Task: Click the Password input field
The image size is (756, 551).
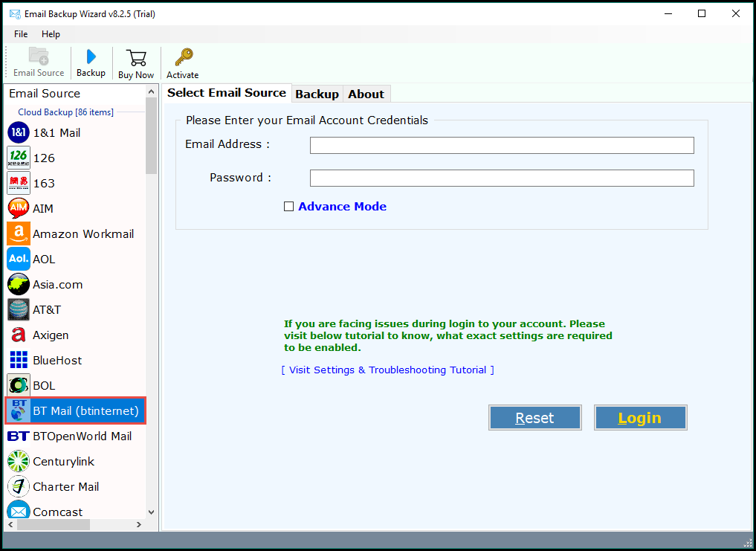Action: (x=502, y=178)
